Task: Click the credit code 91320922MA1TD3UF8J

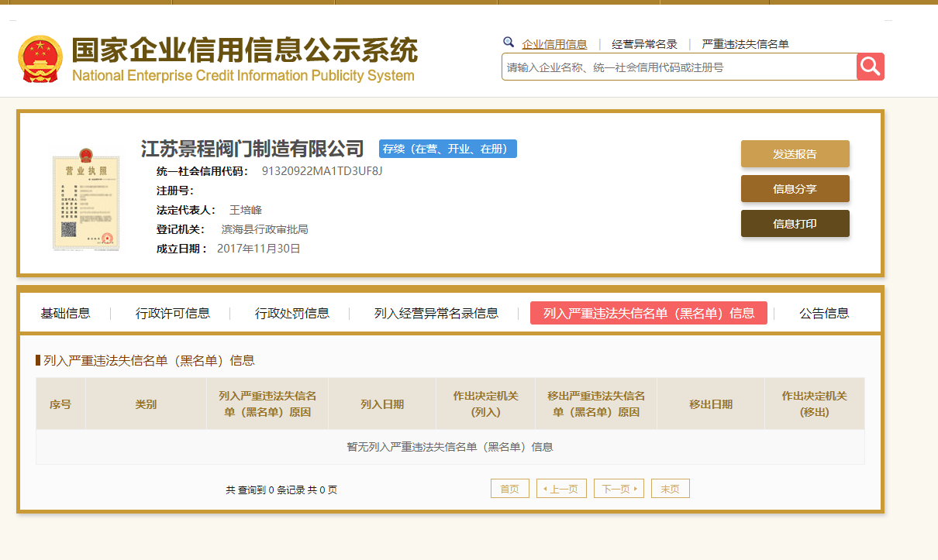Action: (322, 171)
